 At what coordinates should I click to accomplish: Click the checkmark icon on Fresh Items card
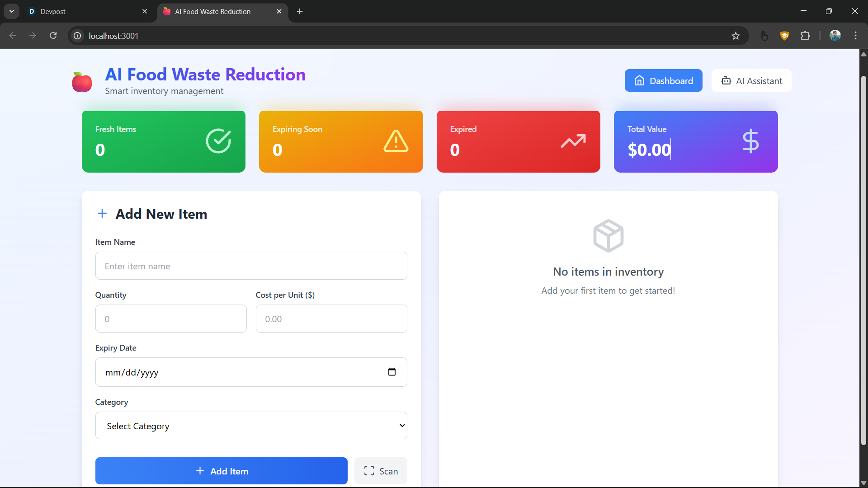pos(218,141)
